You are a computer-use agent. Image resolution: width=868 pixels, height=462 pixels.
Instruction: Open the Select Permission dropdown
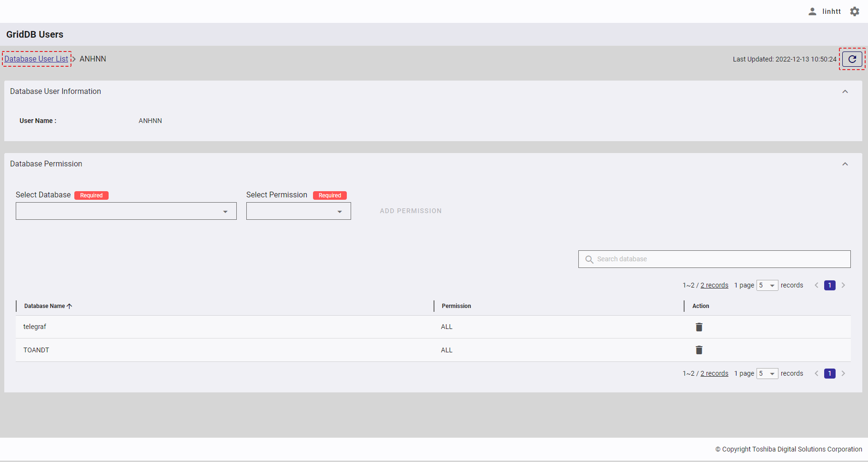(x=298, y=211)
